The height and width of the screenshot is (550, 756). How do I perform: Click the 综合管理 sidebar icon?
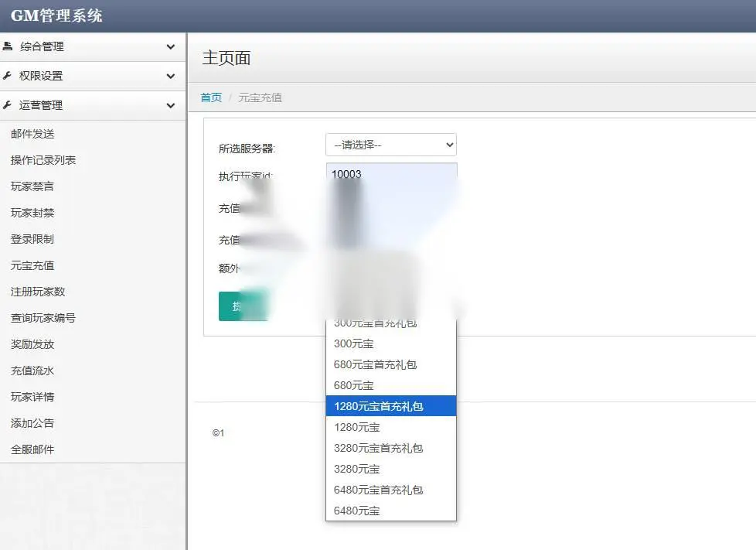[7, 46]
